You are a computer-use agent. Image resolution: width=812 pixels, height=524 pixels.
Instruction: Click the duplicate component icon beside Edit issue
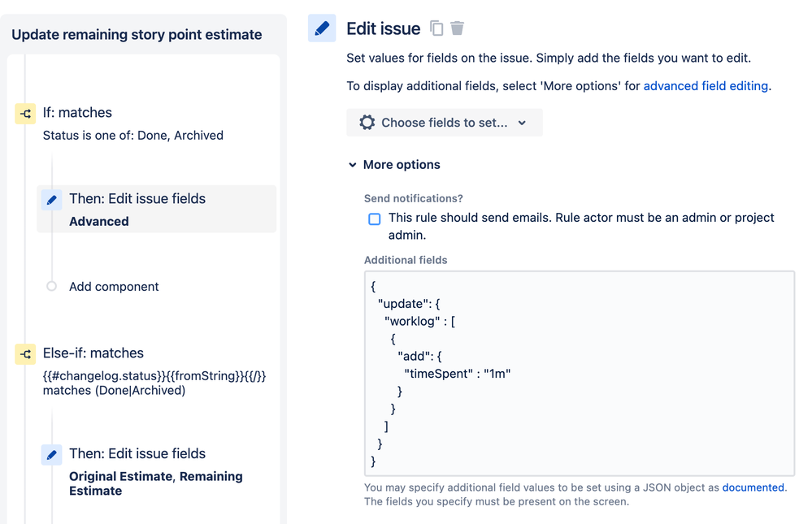pyautogui.click(x=436, y=28)
